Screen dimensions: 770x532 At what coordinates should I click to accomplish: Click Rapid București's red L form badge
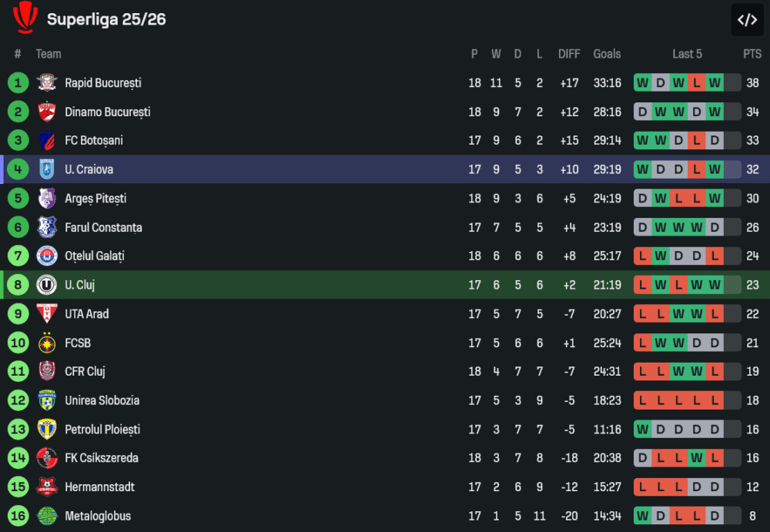pyautogui.click(x=696, y=82)
